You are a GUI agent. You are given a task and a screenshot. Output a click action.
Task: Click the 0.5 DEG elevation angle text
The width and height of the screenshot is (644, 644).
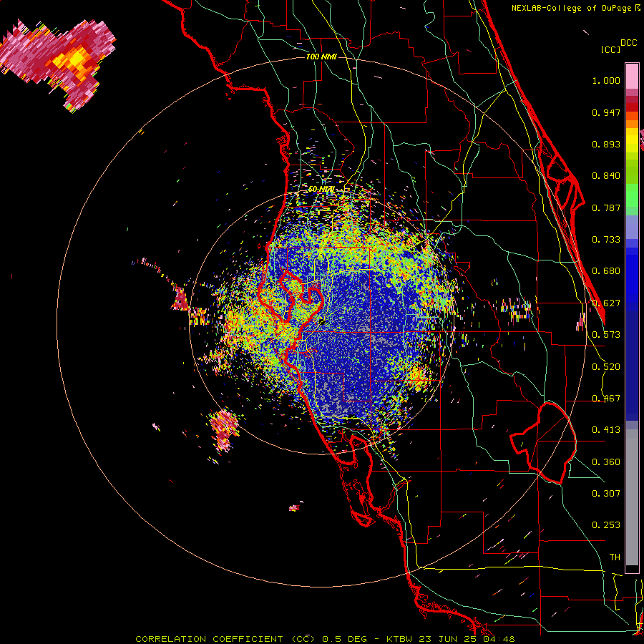coord(345,639)
